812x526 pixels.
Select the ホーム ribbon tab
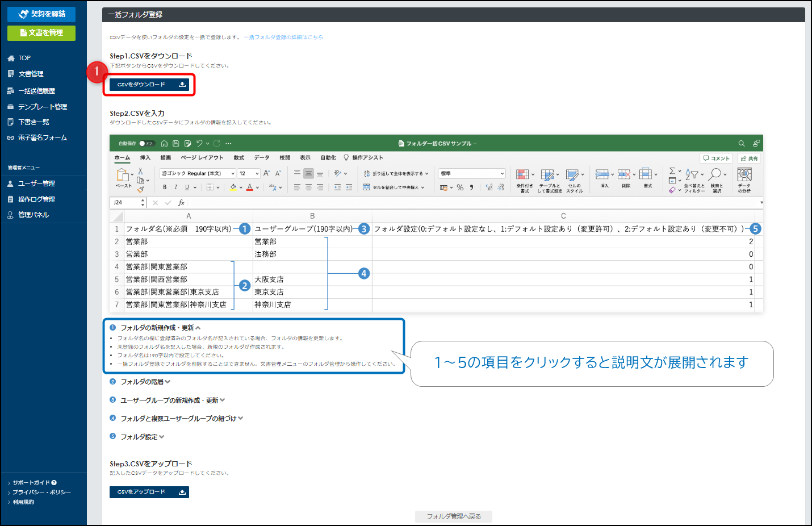[x=122, y=158]
